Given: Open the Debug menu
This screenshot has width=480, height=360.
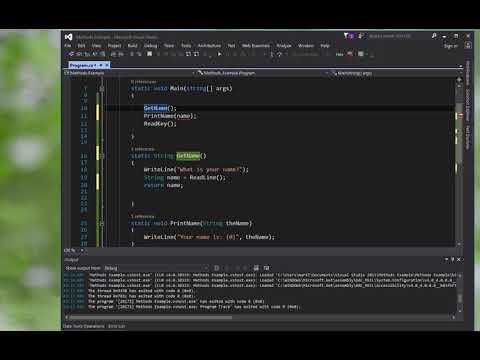Looking at the screenshot, I should point(150,46).
